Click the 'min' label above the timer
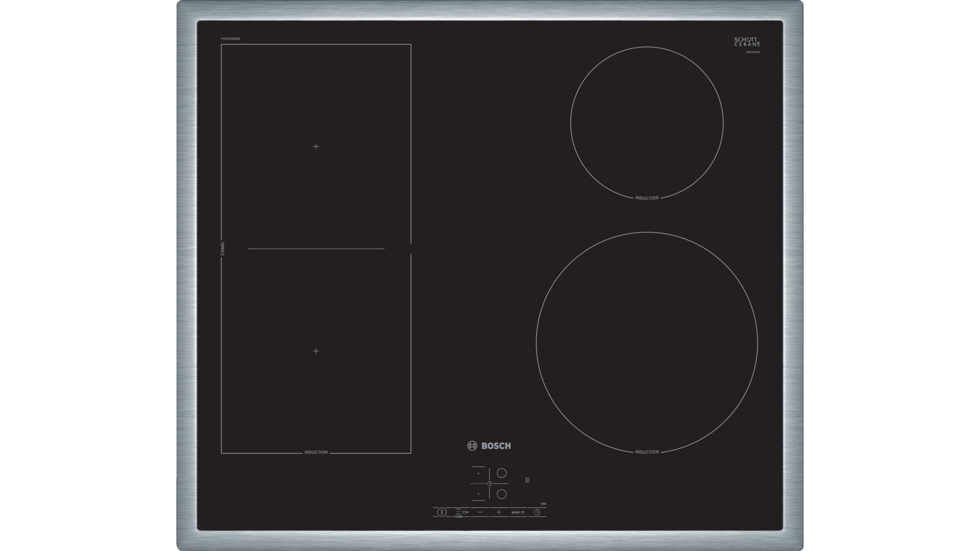Screen dimensions: 980x551 [x=543, y=503]
